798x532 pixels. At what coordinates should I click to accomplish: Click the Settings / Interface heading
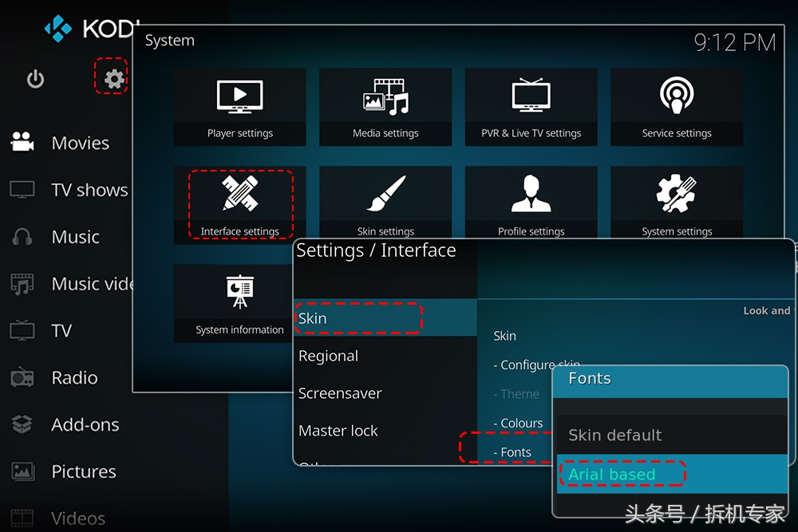tap(376, 250)
